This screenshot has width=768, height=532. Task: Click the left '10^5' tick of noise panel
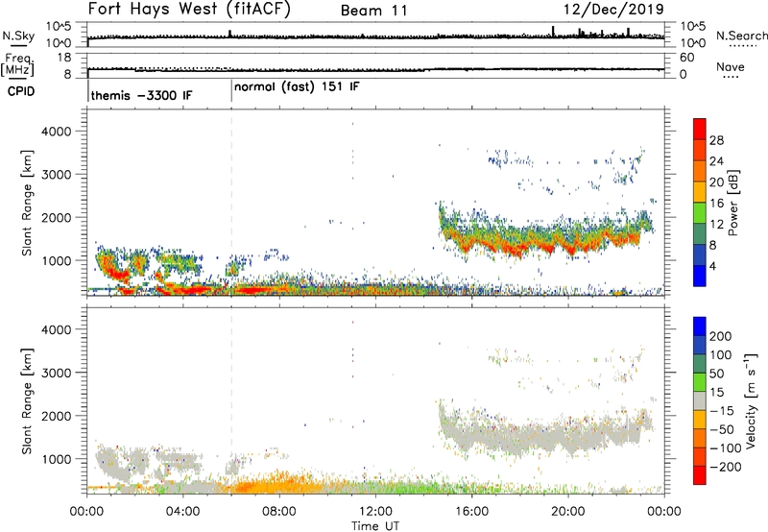coord(59,27)
